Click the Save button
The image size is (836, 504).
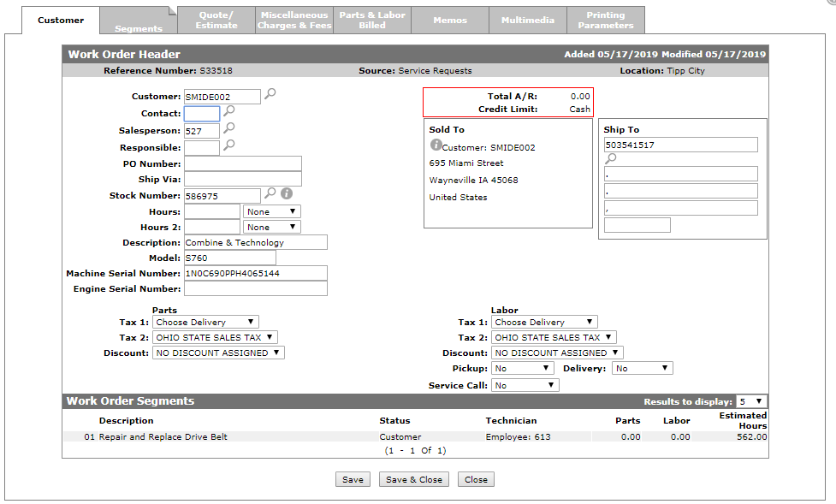point(353,479)
